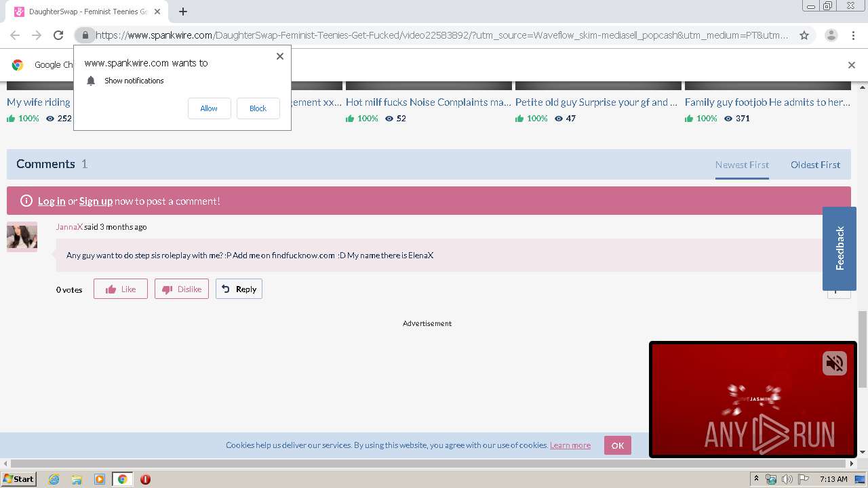The height and width of the screenshot is (488, 868).
Task: Open the volume icon in system tray
Action: (787, 479)
